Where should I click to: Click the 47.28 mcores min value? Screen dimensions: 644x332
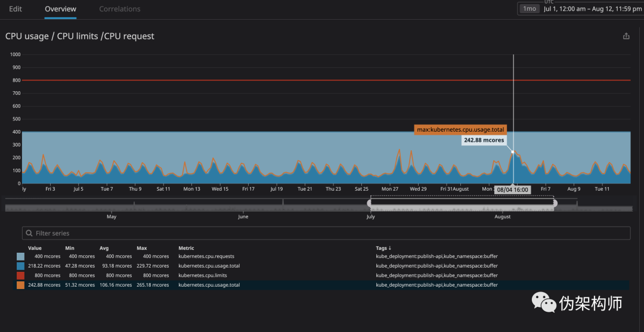tap(80, 266)
